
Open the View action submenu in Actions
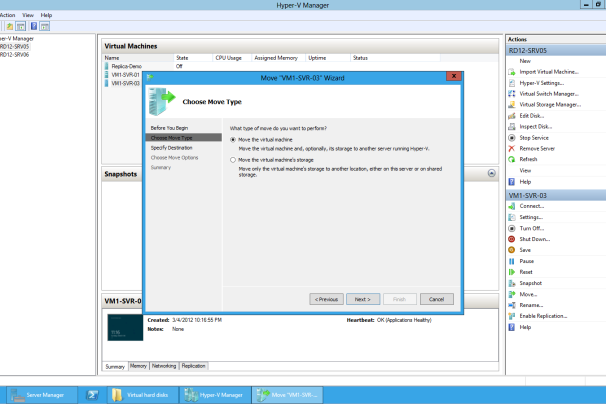pyautogui.click(x=525, y=170)
